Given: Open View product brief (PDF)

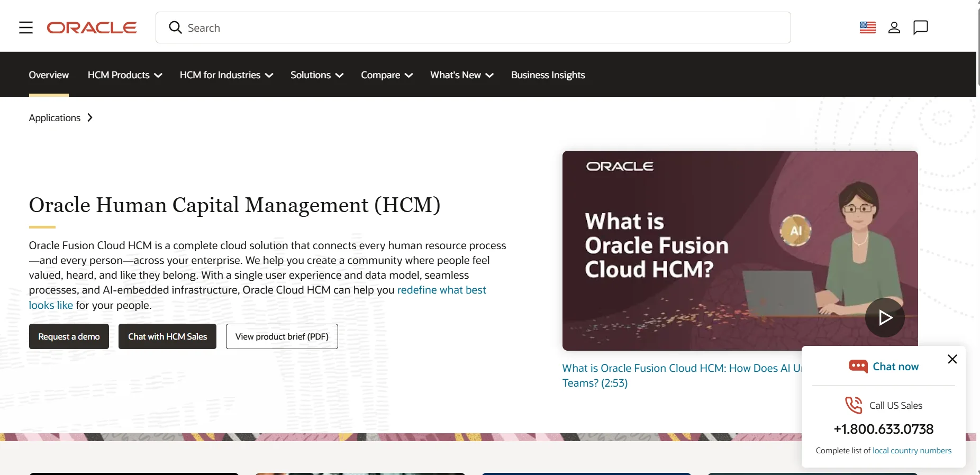Looking at the screenshot, I should [x=282, y=336].
